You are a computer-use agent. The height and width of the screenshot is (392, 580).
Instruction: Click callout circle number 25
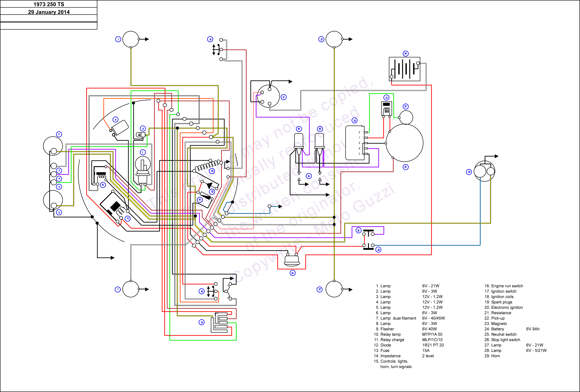(359, 230)
